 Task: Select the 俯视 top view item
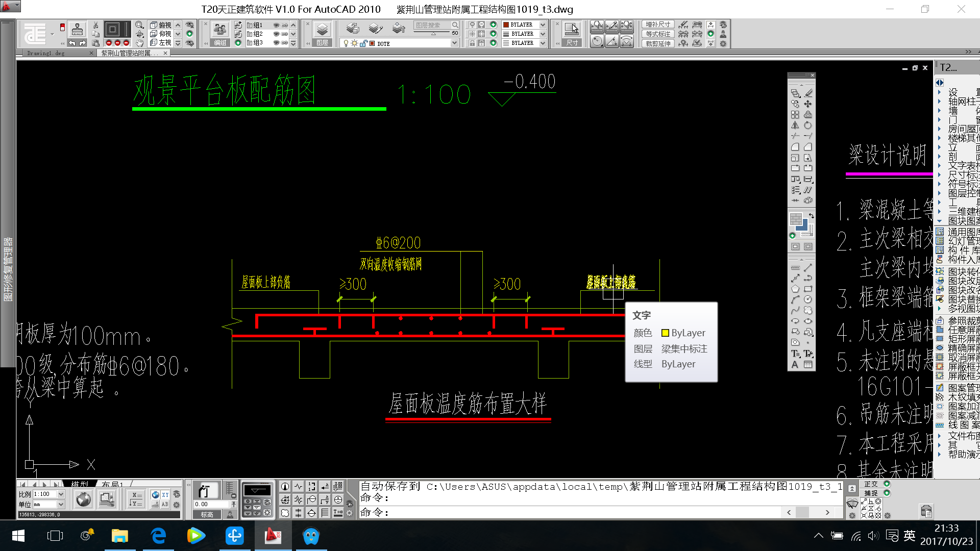coord(161,25)
